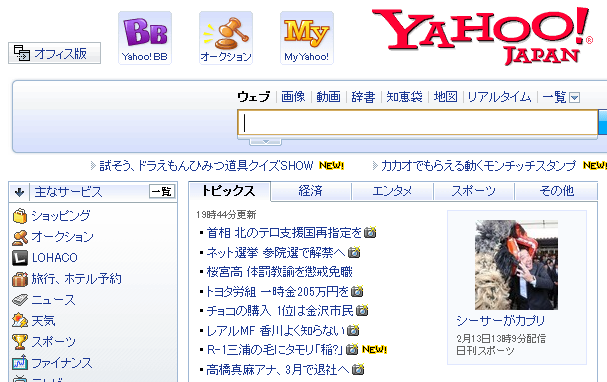Click camera icon next to R-1三浦 headline
This screenshot has width=607, height=382.
coord(352,349)
